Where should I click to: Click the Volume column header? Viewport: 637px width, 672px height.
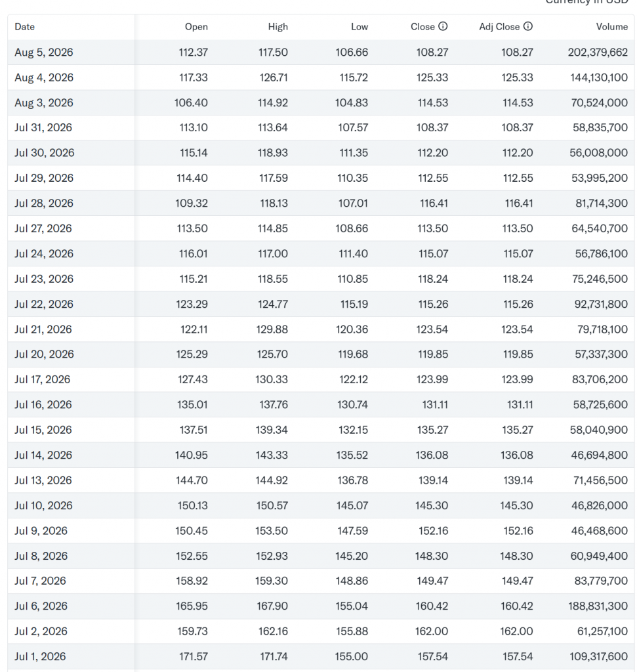(611, 26)
